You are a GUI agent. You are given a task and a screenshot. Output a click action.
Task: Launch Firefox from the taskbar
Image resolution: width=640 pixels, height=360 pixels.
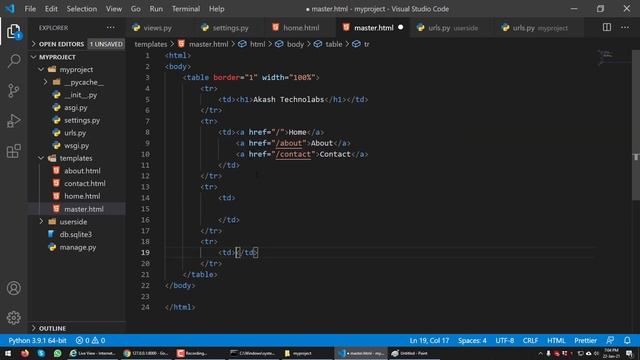click(x=25, y=353)
